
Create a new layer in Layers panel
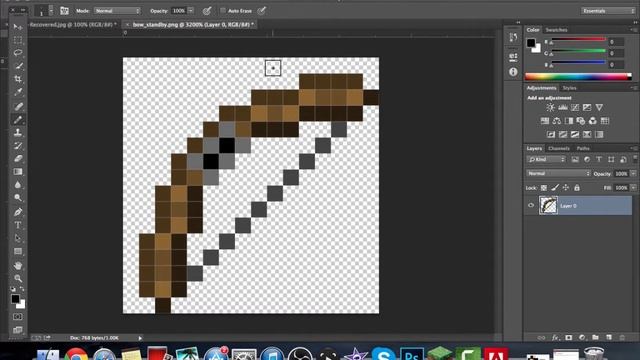[609, 338]
